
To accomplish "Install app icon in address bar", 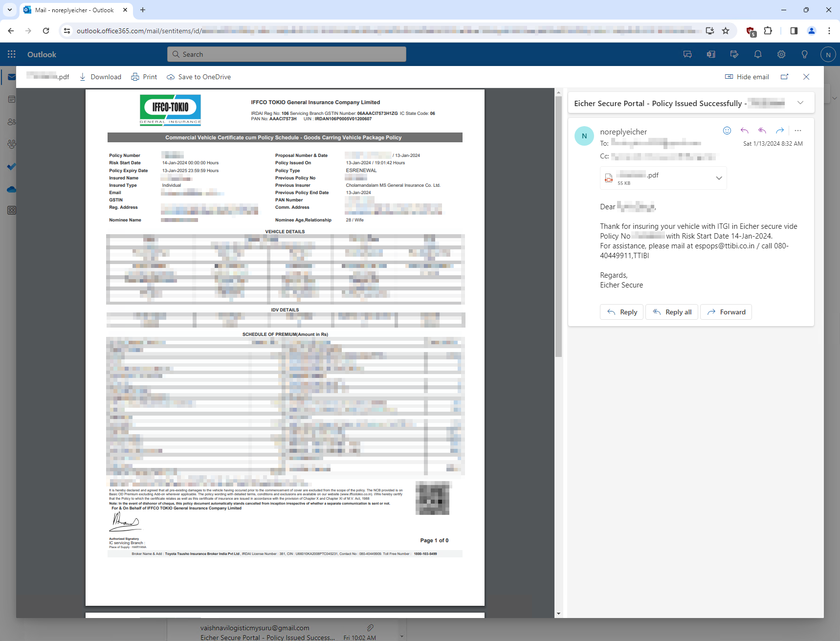I will (x=710, y=31).
